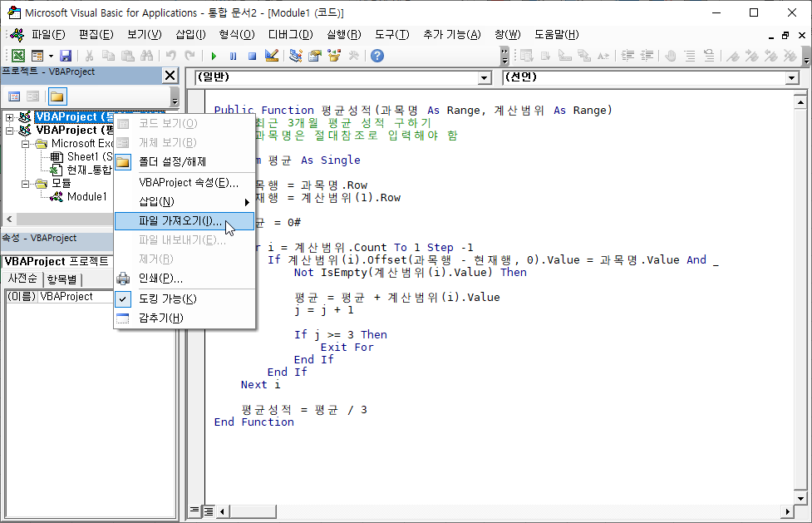
Task: Choose 폴더 설정/해제 in context menu
Action: (185, 161)
